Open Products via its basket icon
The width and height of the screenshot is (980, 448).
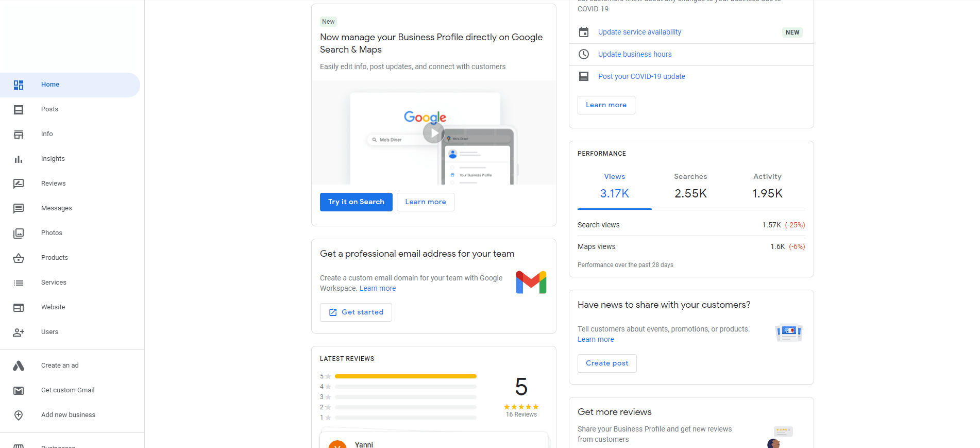point(19,258)
